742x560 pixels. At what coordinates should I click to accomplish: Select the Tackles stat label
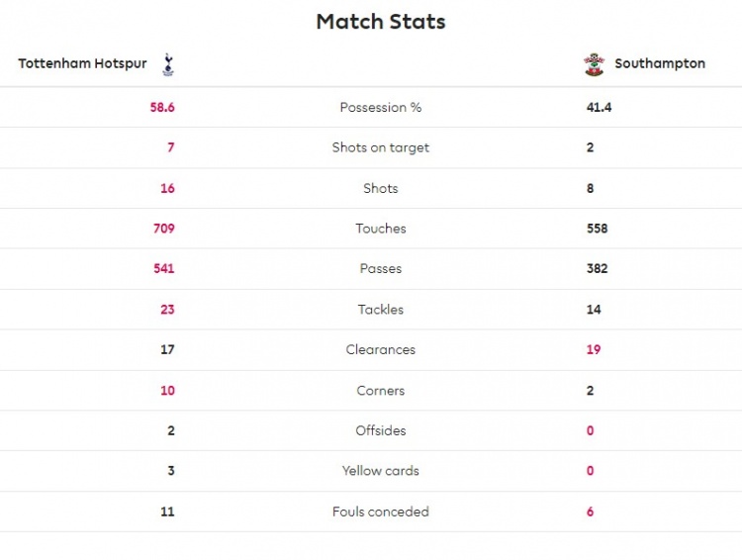381,310
